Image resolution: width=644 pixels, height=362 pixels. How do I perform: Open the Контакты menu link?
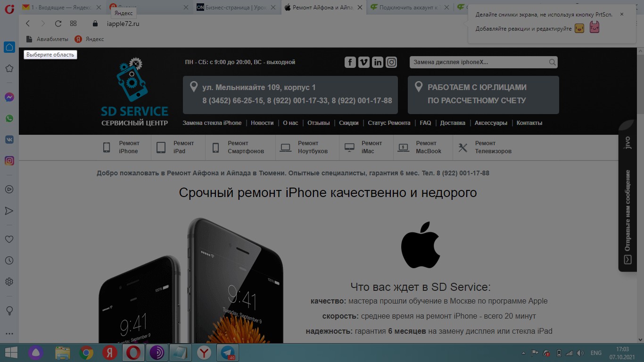529,123
